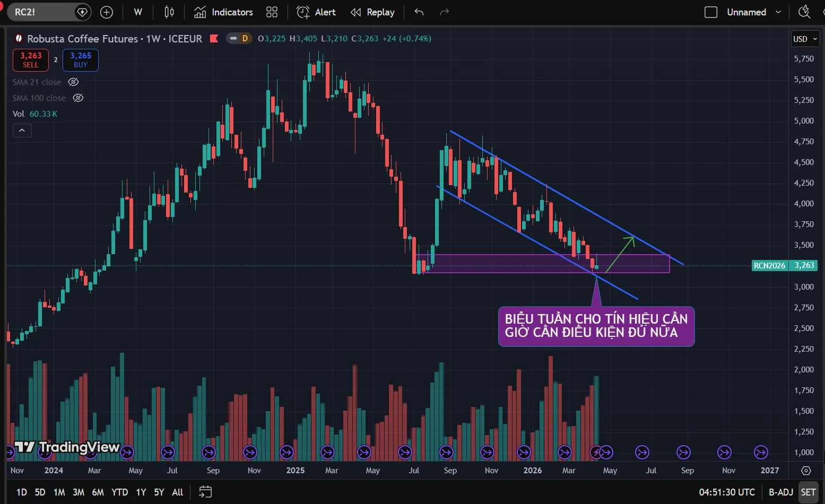The height and width of the screenshot is (504, 825).
Task: Toggle SMA 100 close visibility eye
Action: (x=78, y=98)
